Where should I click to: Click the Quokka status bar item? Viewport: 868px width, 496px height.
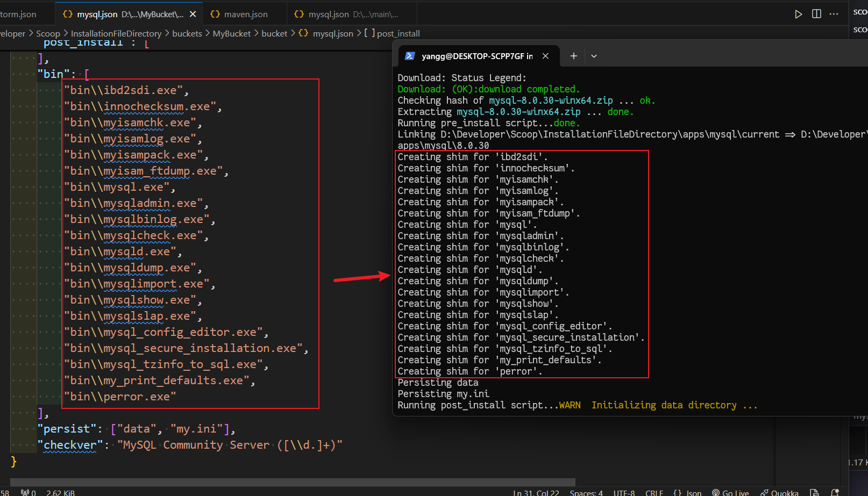(x=779, y=493)
